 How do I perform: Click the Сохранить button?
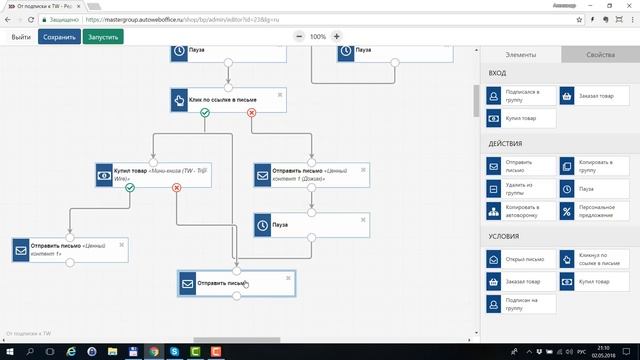click(59, 37)
